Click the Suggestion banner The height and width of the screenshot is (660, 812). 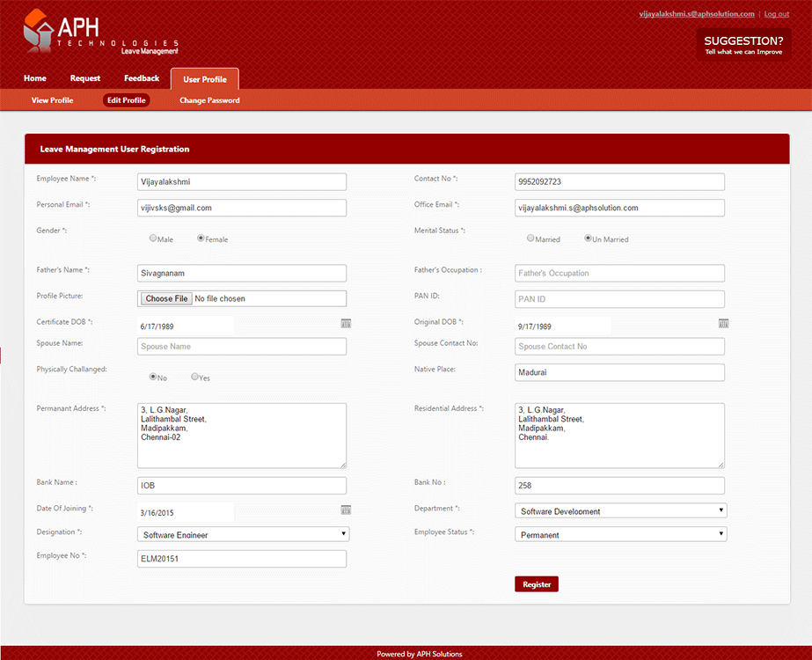743,44
